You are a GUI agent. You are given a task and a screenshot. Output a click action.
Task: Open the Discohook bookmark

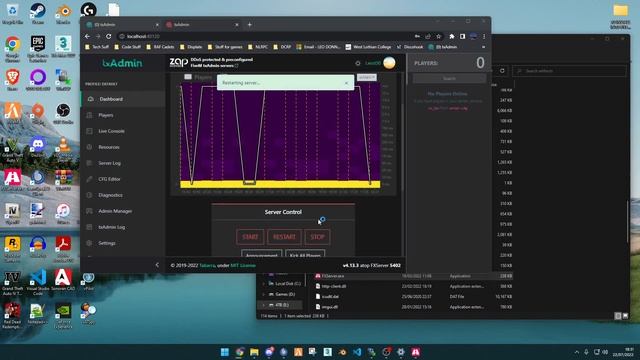pyautogui.click(x=410, y=47)
